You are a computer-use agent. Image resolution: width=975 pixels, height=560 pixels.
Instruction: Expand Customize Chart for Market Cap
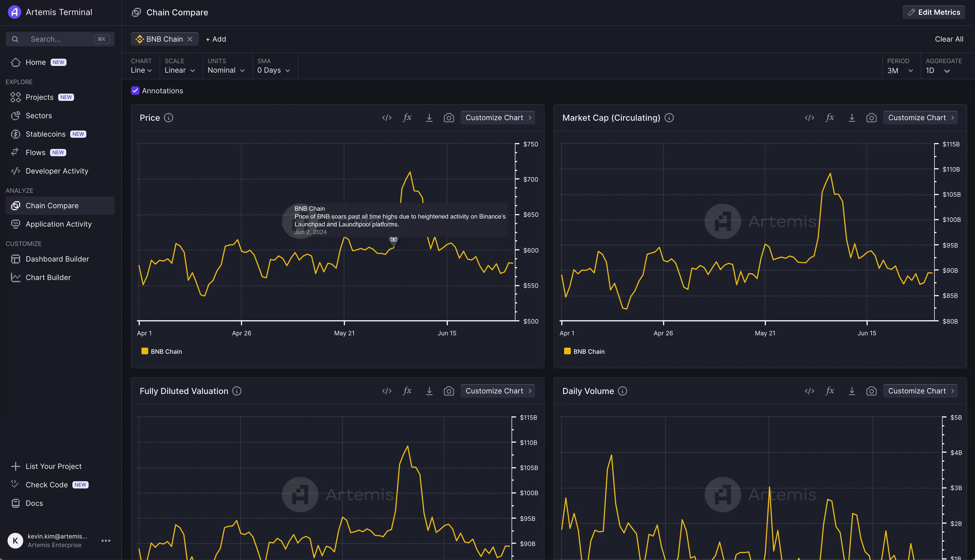[920, 118]
